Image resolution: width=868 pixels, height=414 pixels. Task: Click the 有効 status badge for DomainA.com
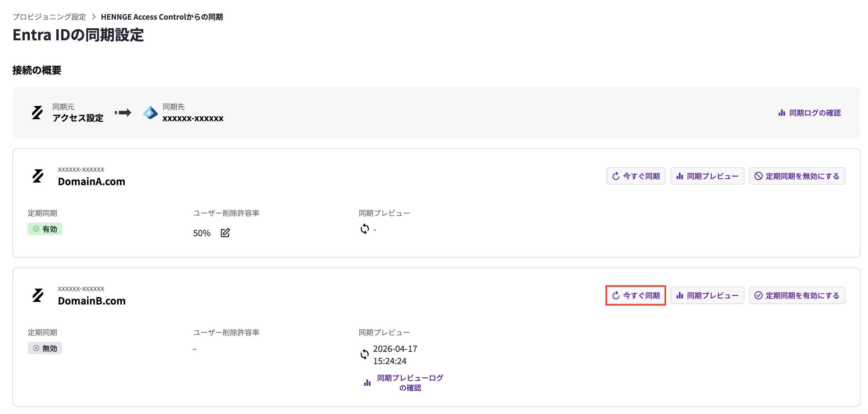coord(45,229)
